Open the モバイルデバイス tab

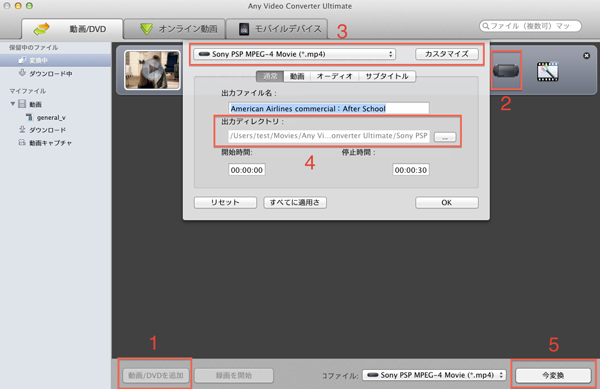(277, 29)
